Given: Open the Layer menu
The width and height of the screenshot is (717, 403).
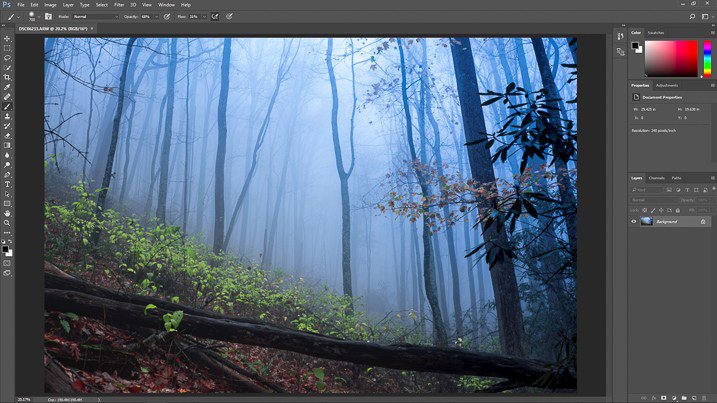Looking at the screenshot, I should (x=68, y=5).
